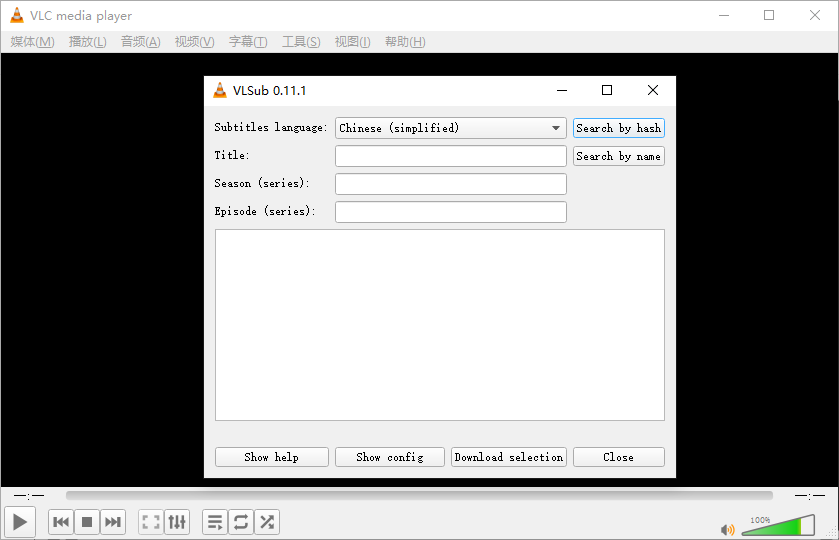
Task: Open the 帮助(H) menu
Action: pyautogui.click(x=405, y=42)
